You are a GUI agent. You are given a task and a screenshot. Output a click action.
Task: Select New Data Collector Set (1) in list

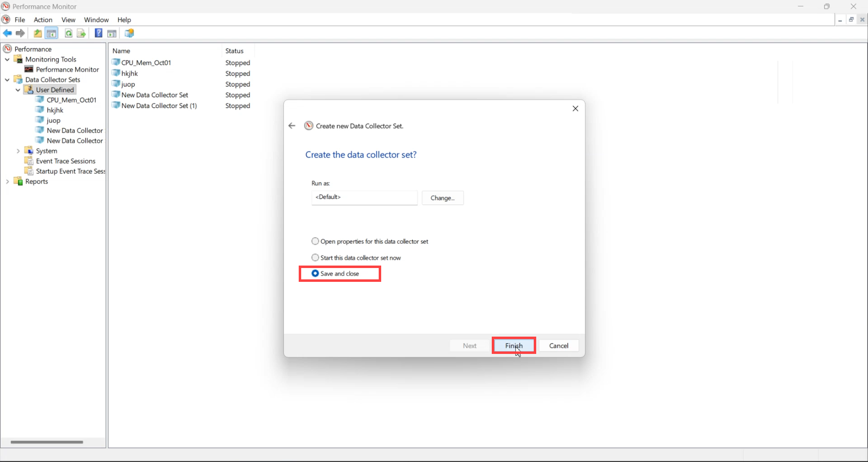point(159,106)
